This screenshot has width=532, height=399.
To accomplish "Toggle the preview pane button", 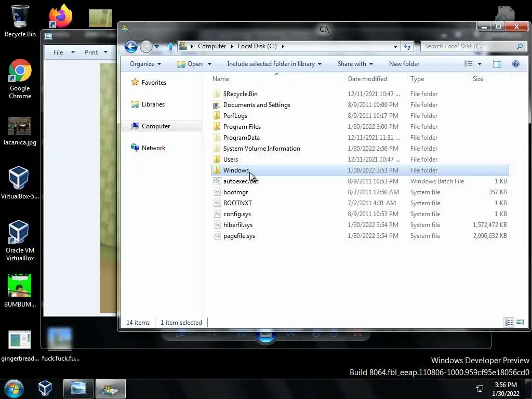I will (497, 64).
